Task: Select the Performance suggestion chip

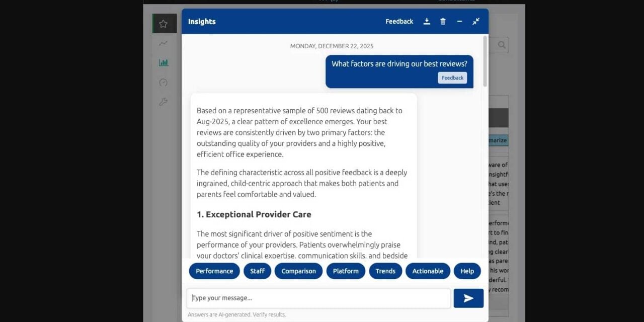Action: click(214, 271)
